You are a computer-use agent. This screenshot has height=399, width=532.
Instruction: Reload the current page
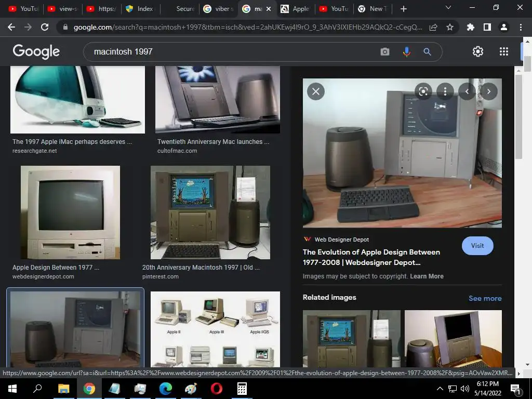pyautogui.click(x=45, y=27)
